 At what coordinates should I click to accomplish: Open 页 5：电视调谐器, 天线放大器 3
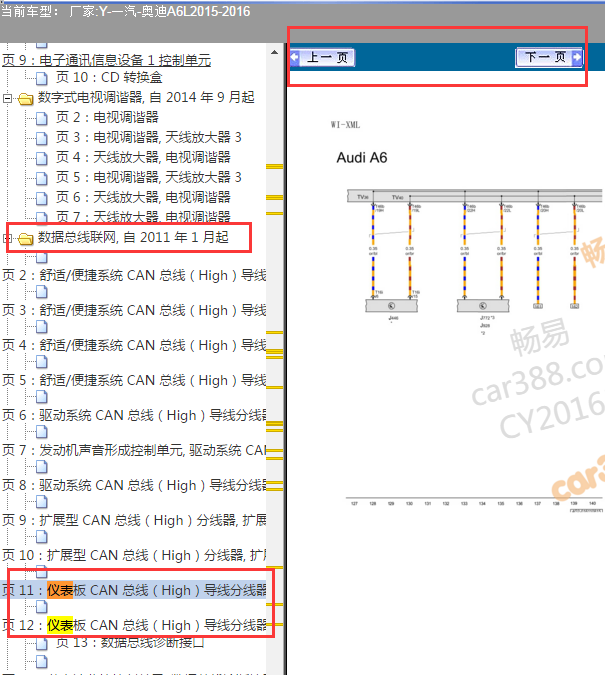[x=149, y=177]
